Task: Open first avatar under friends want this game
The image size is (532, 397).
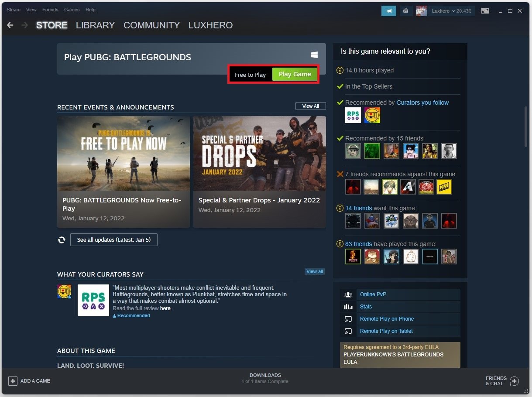Action: point(353,221)
